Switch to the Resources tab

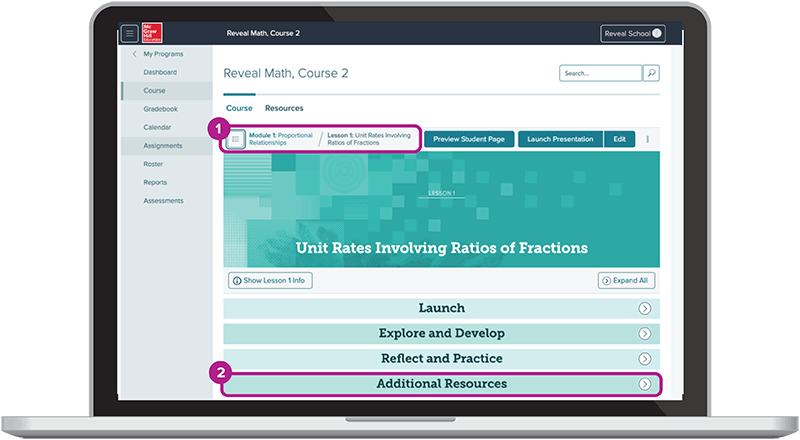284,108
